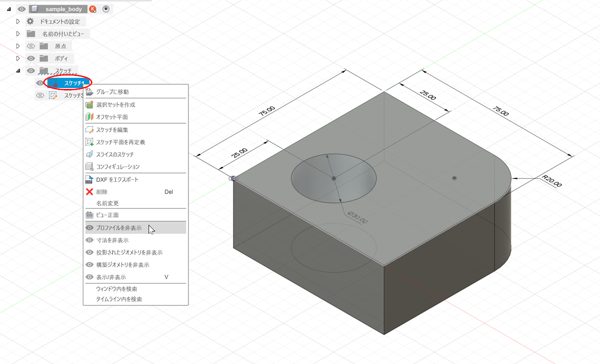
Task: Expand 名前の付いたビュー node
Action: (18, 34)
